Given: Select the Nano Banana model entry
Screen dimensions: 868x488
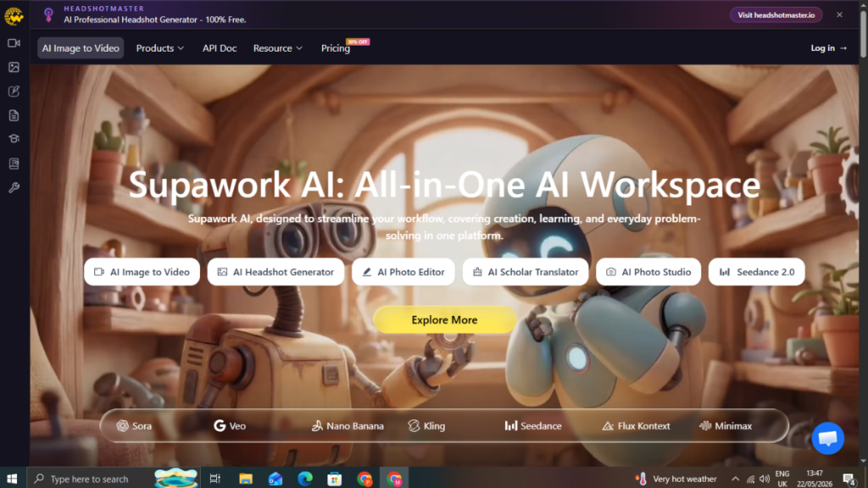Looking at the screenshot, I should coord(348,426).
